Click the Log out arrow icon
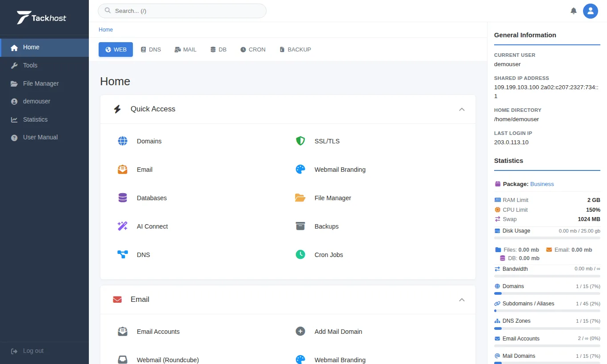The image size is (607, 364). click(14, 351)
